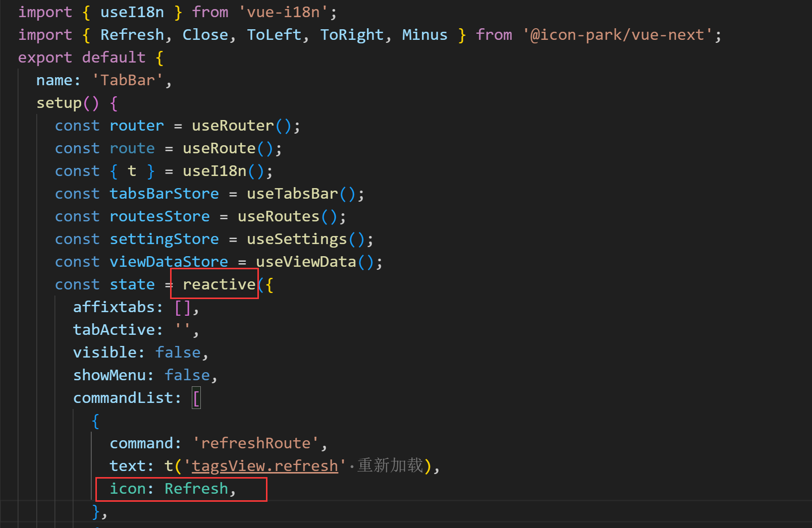
Task: Click the router constant name
Action: pyautogui.click(x=137, y=126)
